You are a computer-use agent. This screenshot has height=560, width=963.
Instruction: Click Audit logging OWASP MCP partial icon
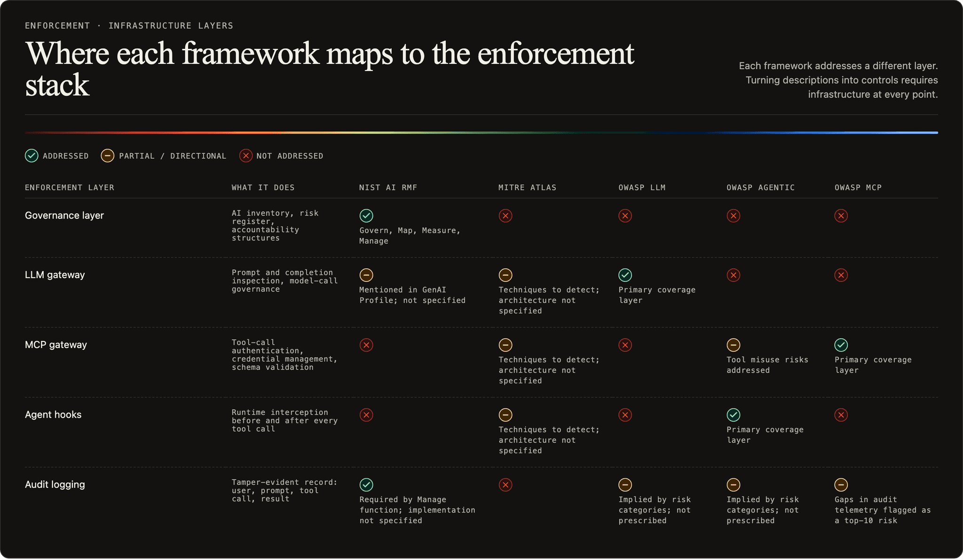(x=841, y=485)
